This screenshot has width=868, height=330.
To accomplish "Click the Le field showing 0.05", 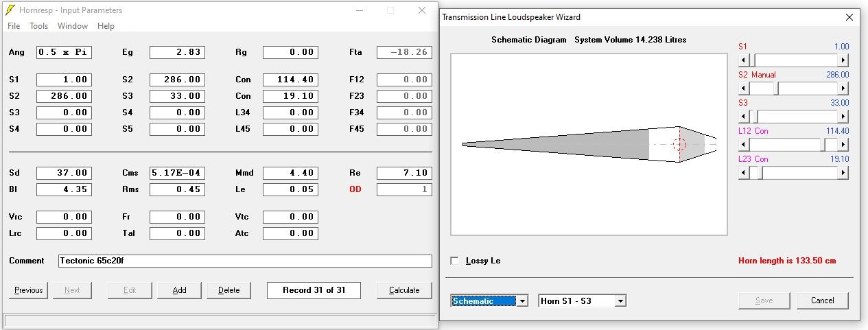I will pos(290,189).
